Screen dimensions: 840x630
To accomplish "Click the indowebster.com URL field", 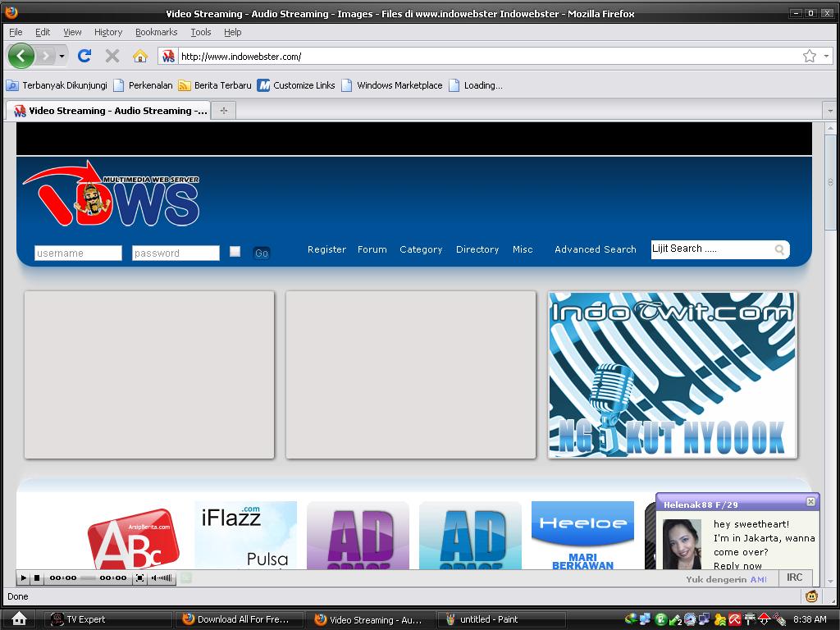I will click(489, 57).
